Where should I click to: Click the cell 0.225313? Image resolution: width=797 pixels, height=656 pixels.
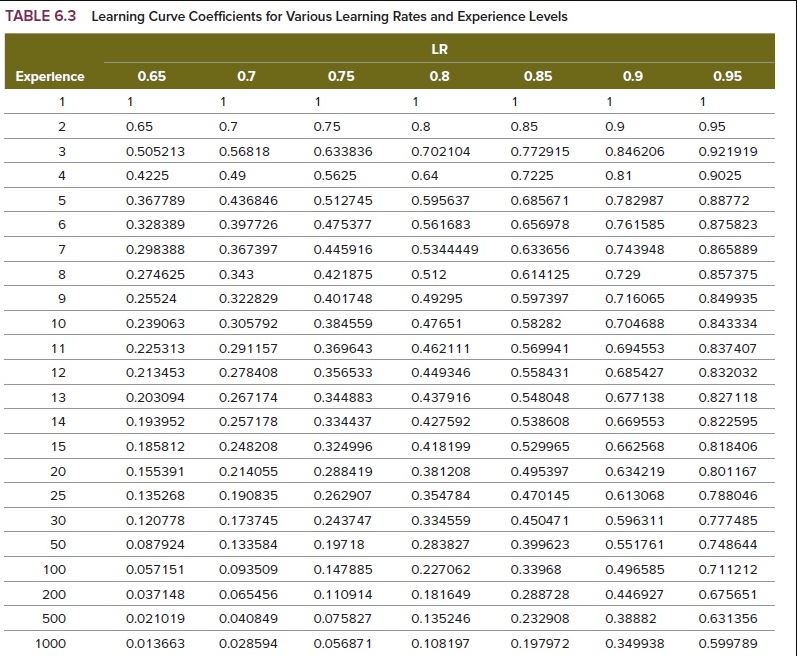[156, 349]
